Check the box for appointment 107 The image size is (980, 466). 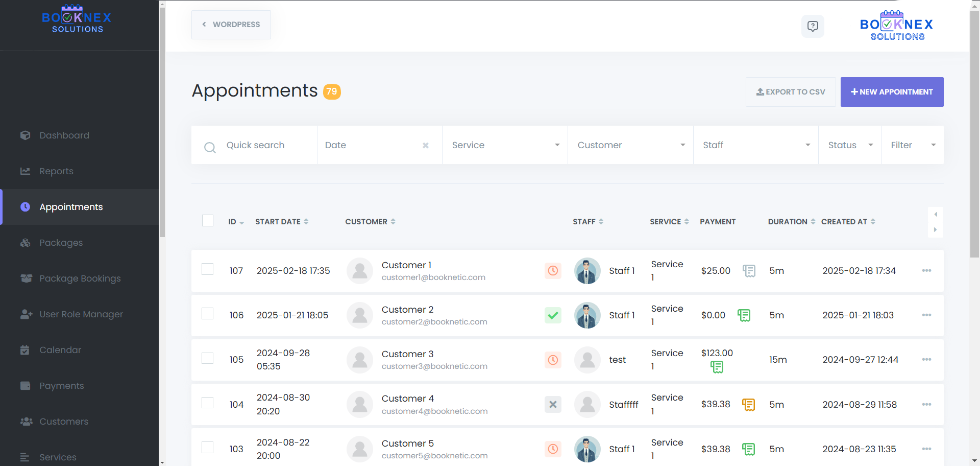click(208, 269)
